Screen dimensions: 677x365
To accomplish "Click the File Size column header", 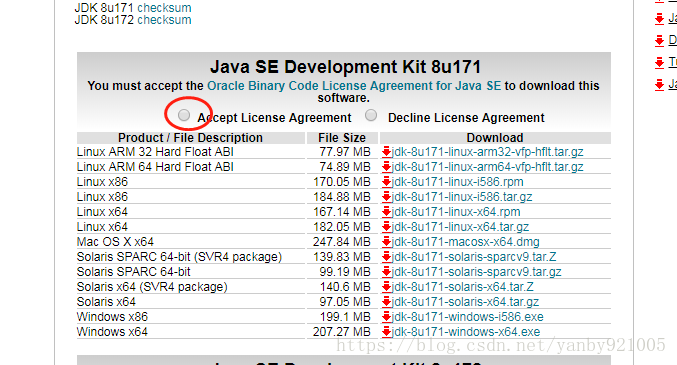I will 342,138.
